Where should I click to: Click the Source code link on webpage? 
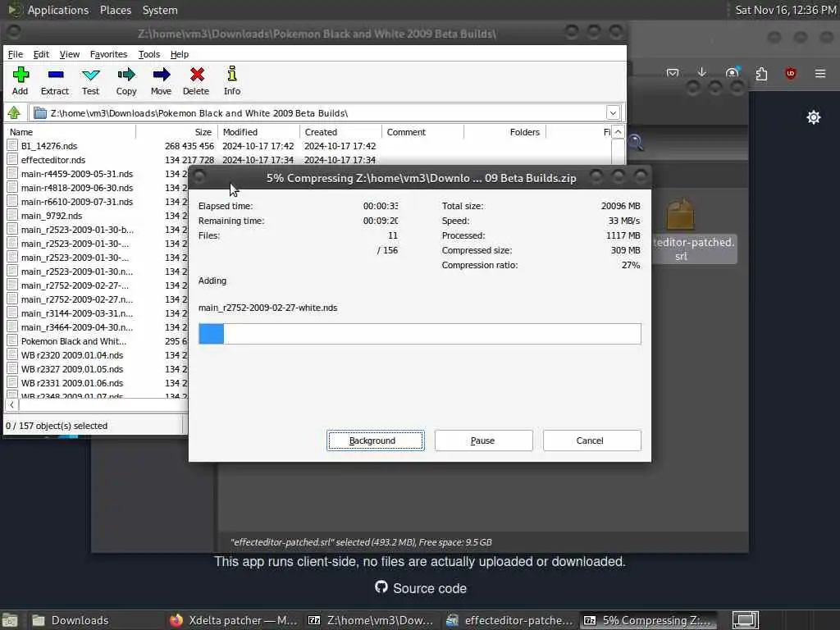(x=421, y=587)
